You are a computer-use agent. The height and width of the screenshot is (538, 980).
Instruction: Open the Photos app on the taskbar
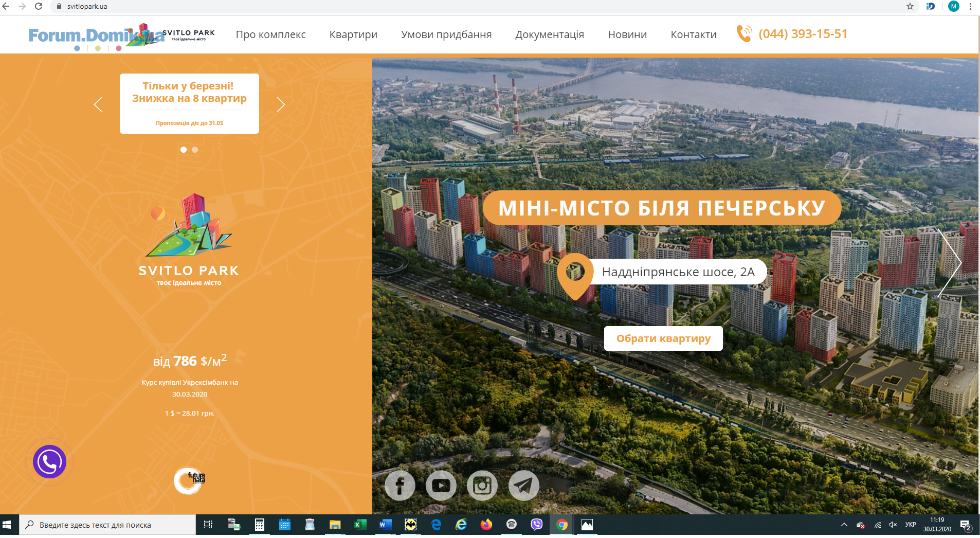coord(587,525)
